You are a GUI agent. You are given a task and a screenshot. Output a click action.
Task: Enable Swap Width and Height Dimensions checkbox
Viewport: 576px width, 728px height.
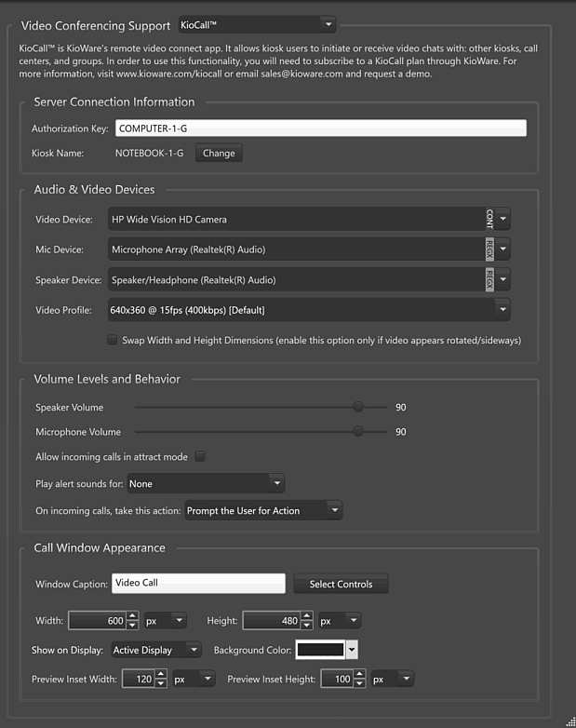[113, 340]
